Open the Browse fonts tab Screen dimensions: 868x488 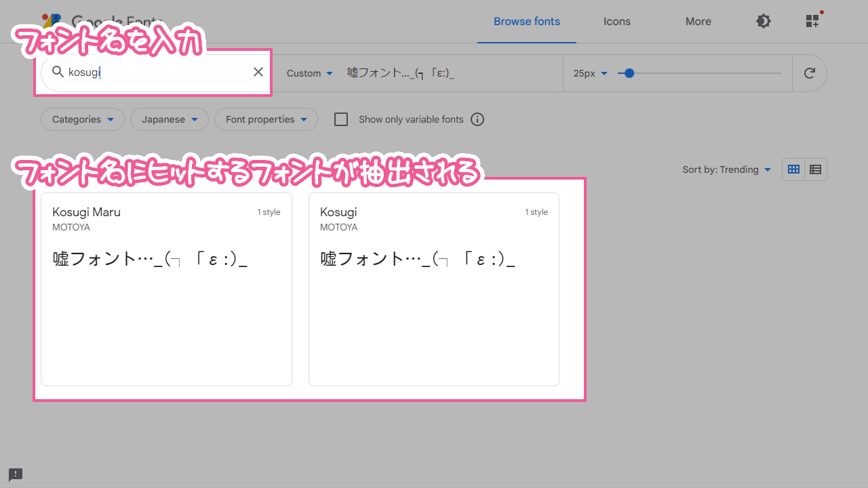[527, 21]
